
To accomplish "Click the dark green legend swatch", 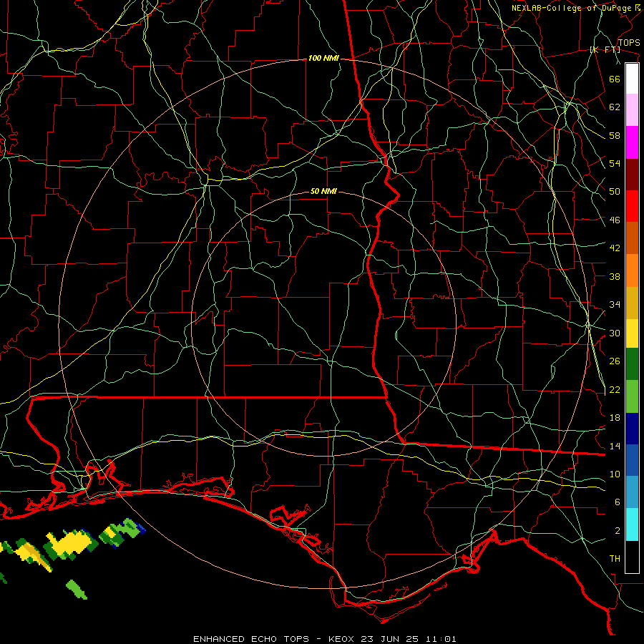I will click(x=632, y=364).
